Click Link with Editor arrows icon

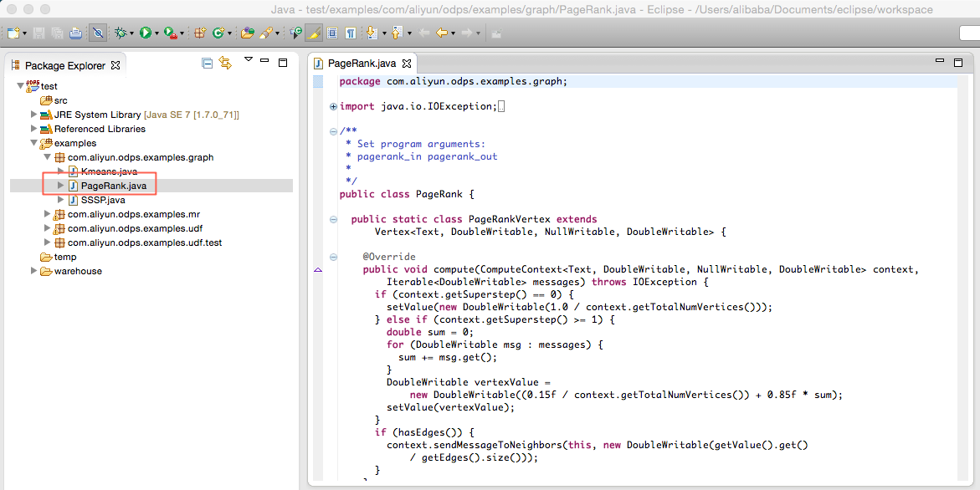coord(224,64)
